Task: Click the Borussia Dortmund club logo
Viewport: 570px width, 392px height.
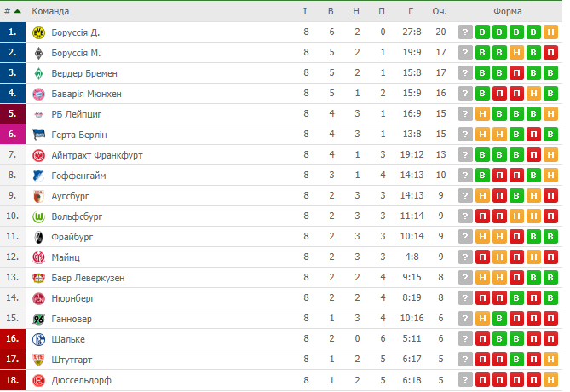Action: click(x=38, y=32)
